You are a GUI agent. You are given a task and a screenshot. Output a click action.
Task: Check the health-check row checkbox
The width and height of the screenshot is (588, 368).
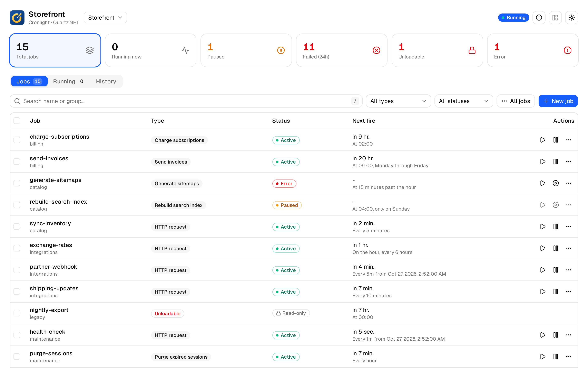17,335
